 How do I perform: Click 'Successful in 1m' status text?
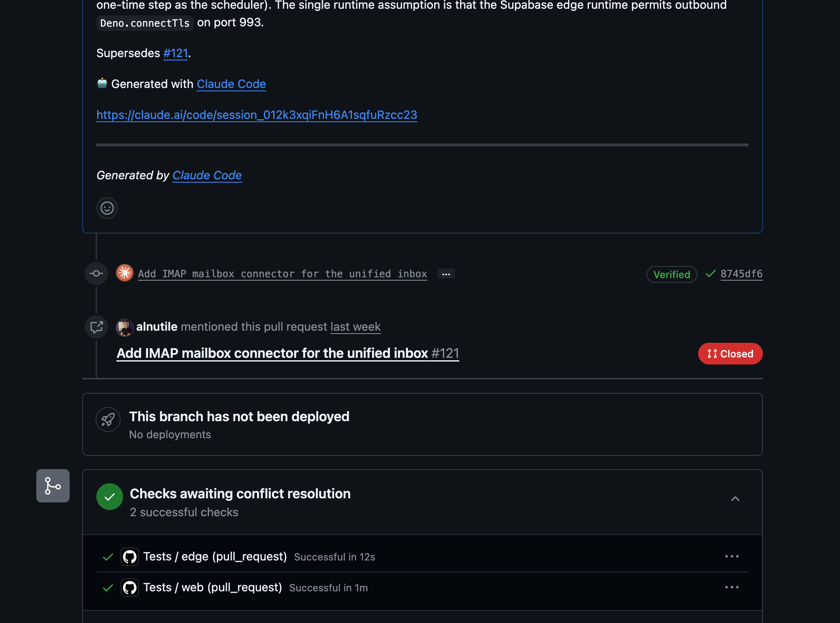(329, 588)
